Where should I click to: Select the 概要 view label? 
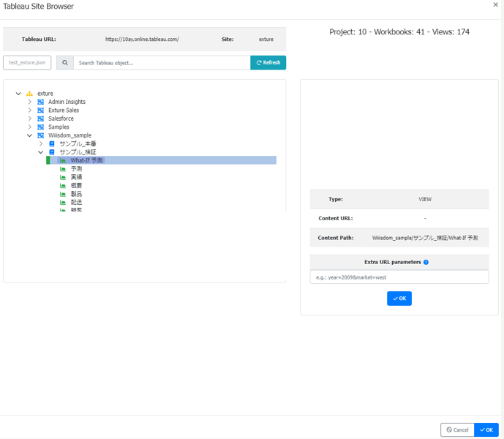[x=77, y=186]
